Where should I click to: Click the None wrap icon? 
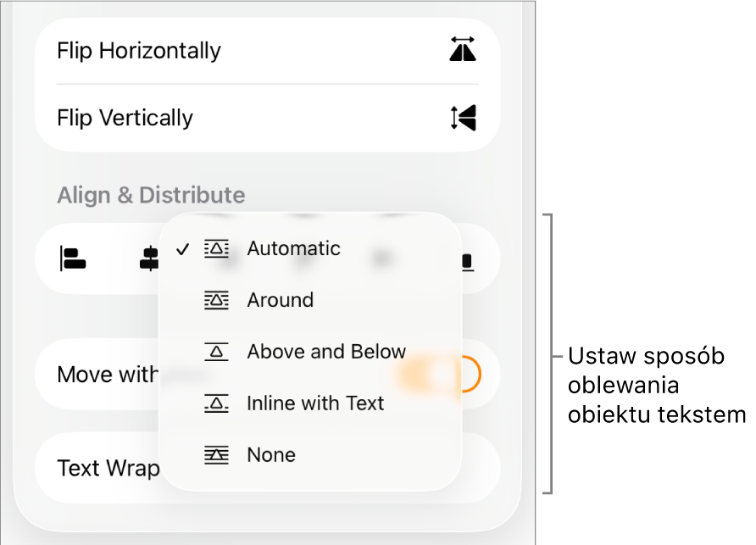pos(216,455)
